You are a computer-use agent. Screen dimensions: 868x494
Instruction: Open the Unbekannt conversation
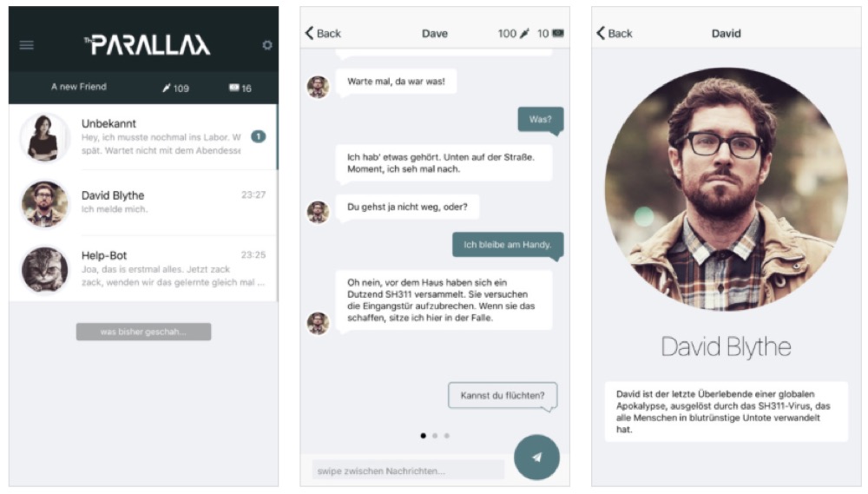click(x=143, y=137)
